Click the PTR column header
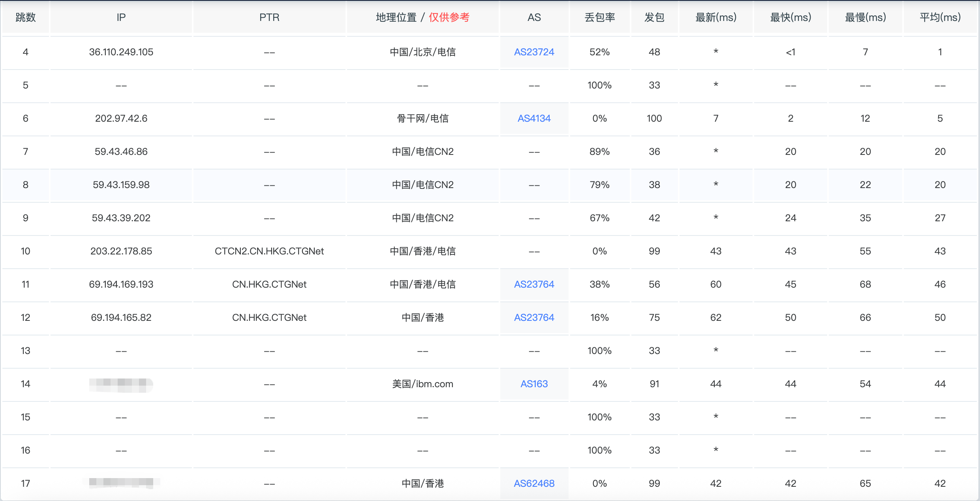The height and width of the screenshot is (501, 980). pos(269,17)
